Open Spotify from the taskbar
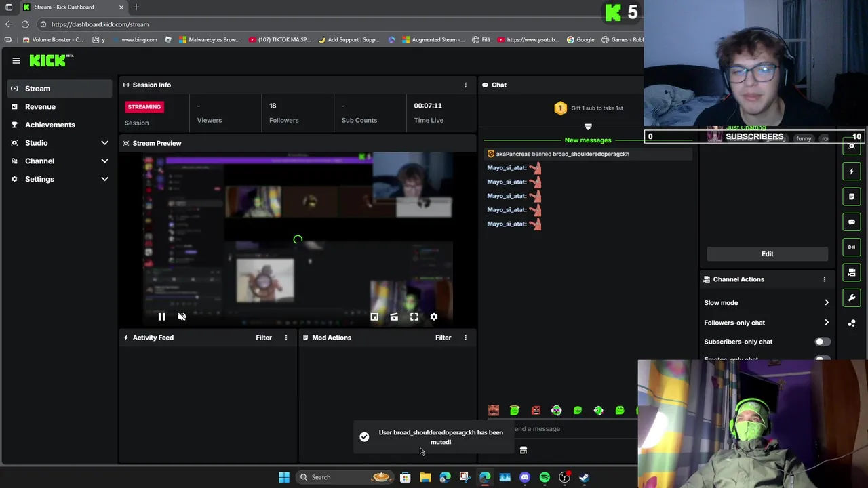Viewport: 868px width, 488px height. click(x=545, y=477)
